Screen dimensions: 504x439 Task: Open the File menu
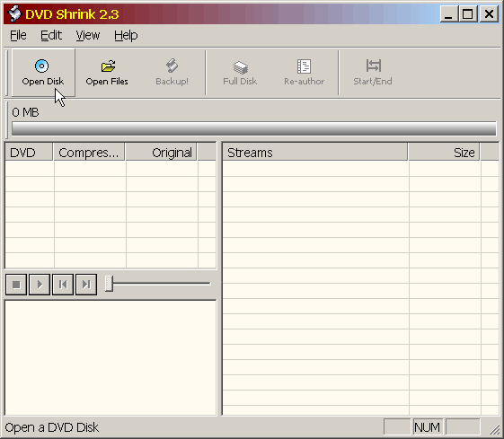click(18, 35)
